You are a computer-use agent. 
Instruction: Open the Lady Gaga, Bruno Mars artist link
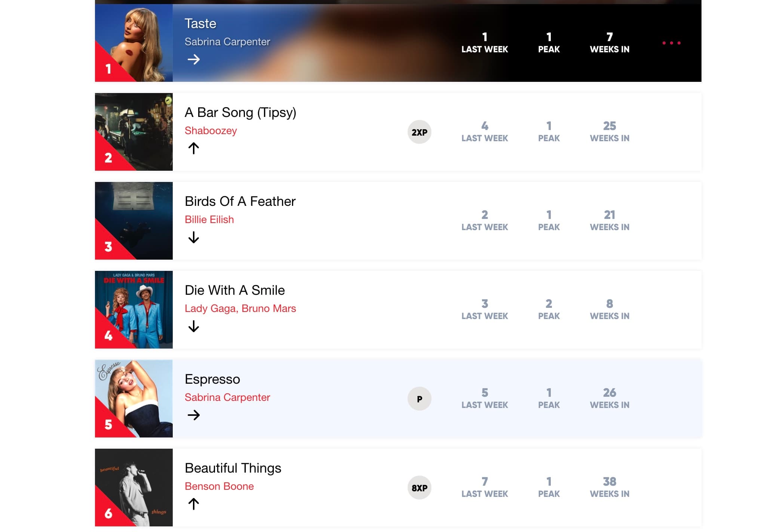tap(240, 309)
